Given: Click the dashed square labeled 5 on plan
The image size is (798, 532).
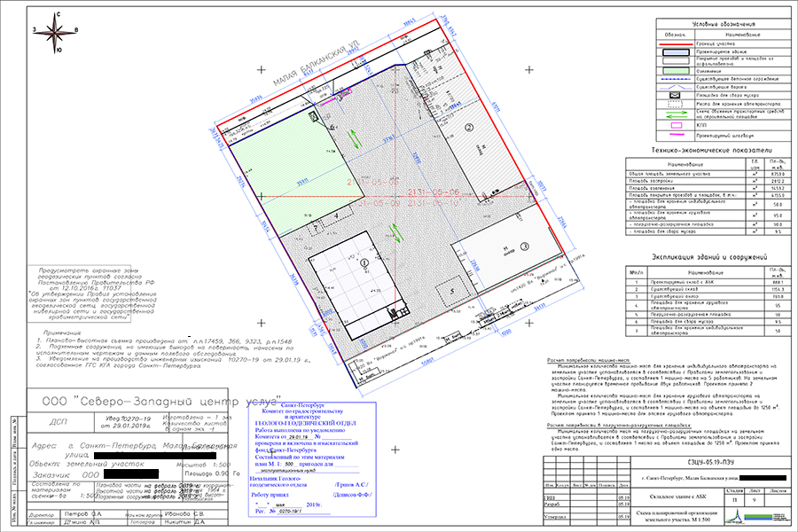Looking at the screenshot, I should click(451, 290).
